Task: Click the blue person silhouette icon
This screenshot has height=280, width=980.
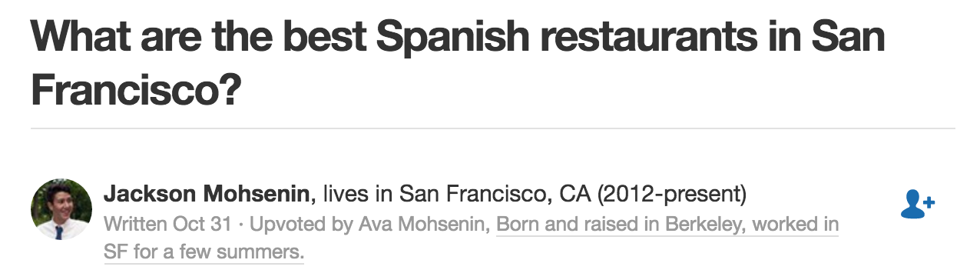Action: click(911, 205)
